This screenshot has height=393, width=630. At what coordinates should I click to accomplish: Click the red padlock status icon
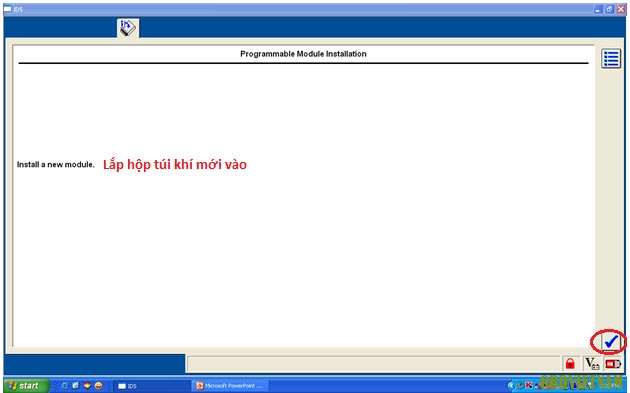click(x=570, y=364)
